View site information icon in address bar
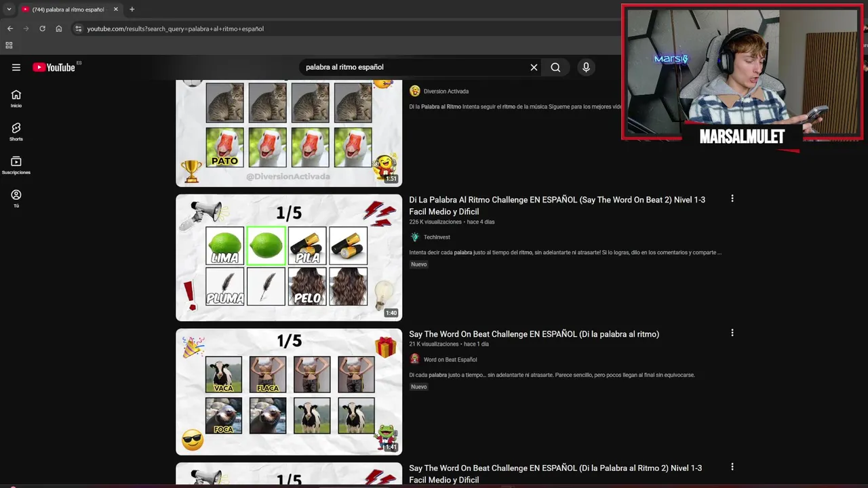This screenshot has height=488, width=868. (x=79, y=28)
